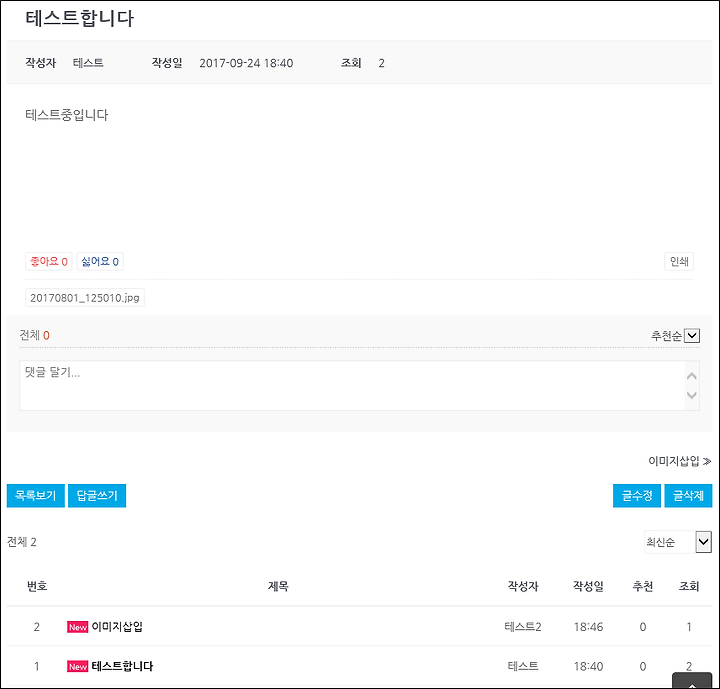
Task: Click the 작성자 column header in list
Action: point(523,586)
